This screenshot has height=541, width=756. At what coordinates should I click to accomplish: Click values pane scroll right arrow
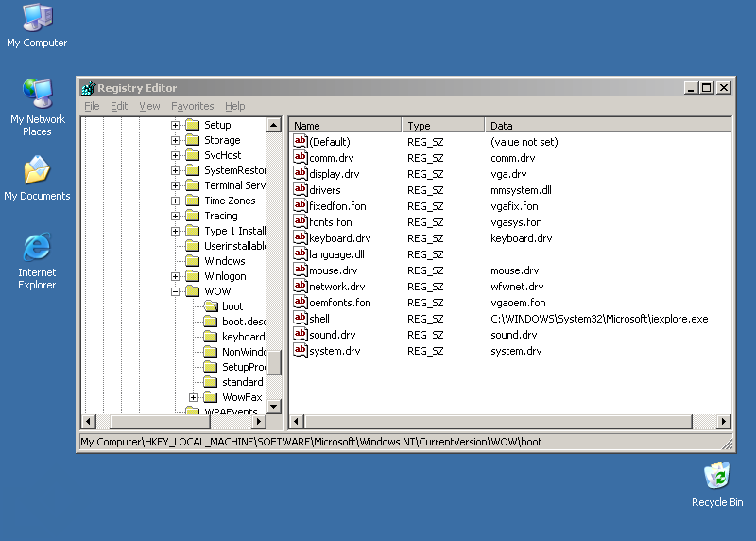tap(723, 421)
